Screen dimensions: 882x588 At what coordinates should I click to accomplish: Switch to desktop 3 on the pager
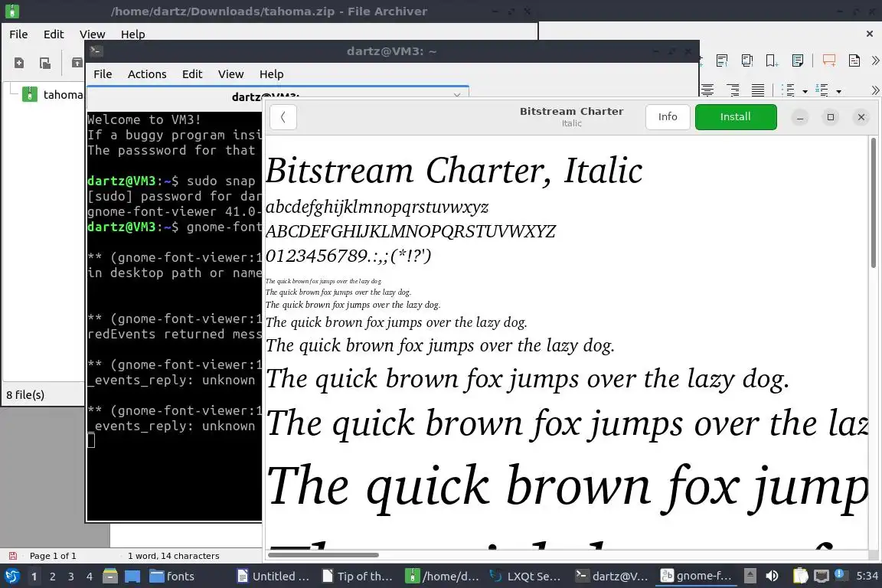[x=71, y=577]
